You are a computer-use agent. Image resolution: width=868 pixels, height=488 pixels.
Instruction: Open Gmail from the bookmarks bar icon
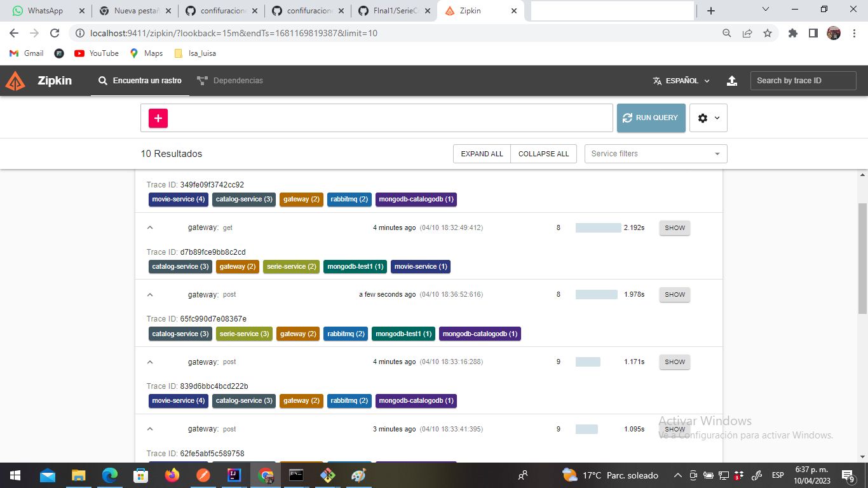click(x=13, y=53)
